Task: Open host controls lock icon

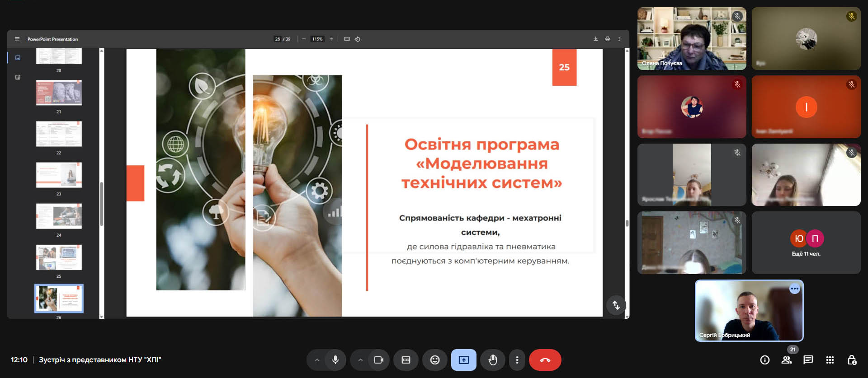Action: [852, 360]
